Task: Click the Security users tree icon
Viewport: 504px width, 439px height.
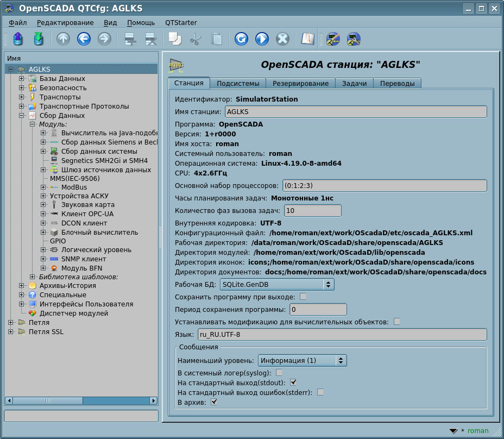Action: 32,88
